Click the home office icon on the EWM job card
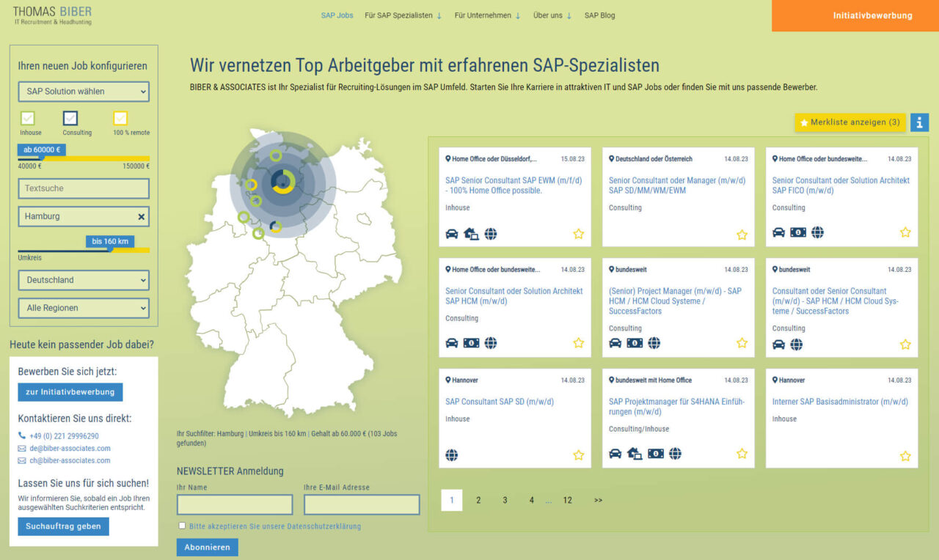 click(x=472, y=232)
